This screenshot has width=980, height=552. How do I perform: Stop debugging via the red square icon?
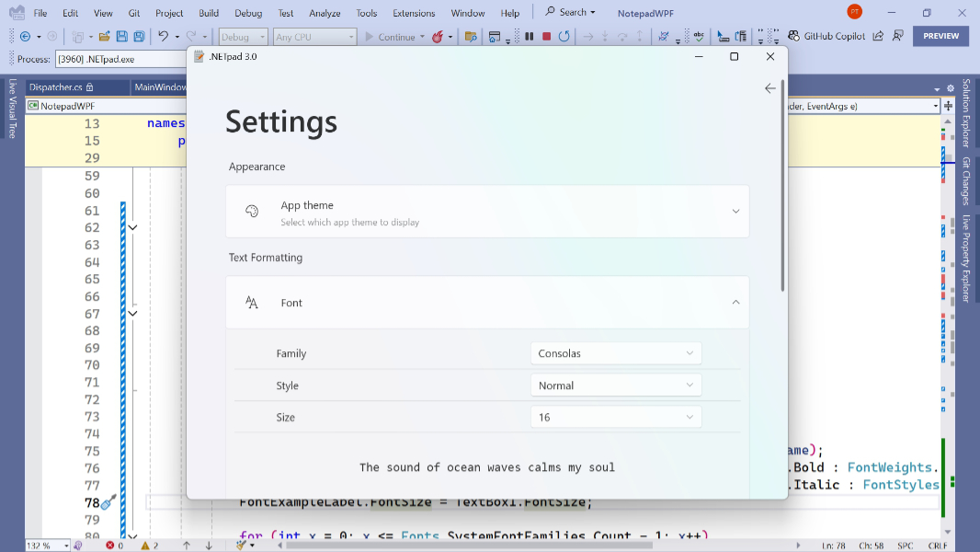(x=544, y=37)
